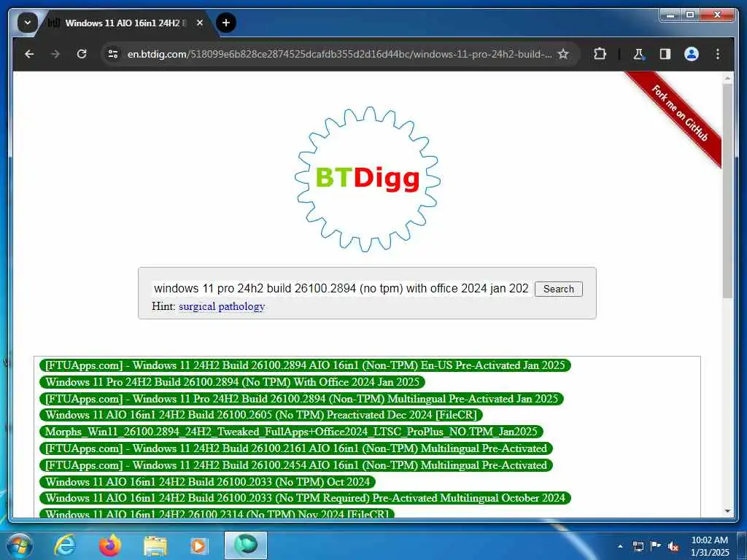Image resolution: width=747 pixels, height=560 pixels.
Task: Go back to previous page
Action: click(x=29, y=54)
